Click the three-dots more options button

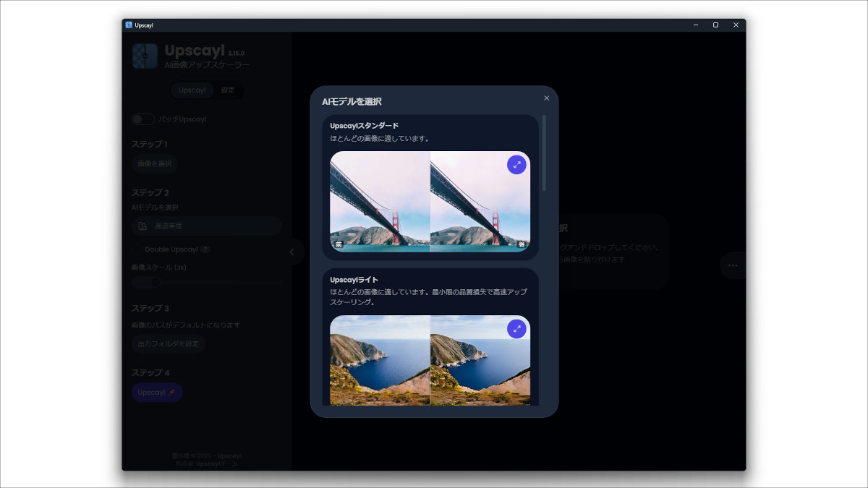tap(733, 265)
